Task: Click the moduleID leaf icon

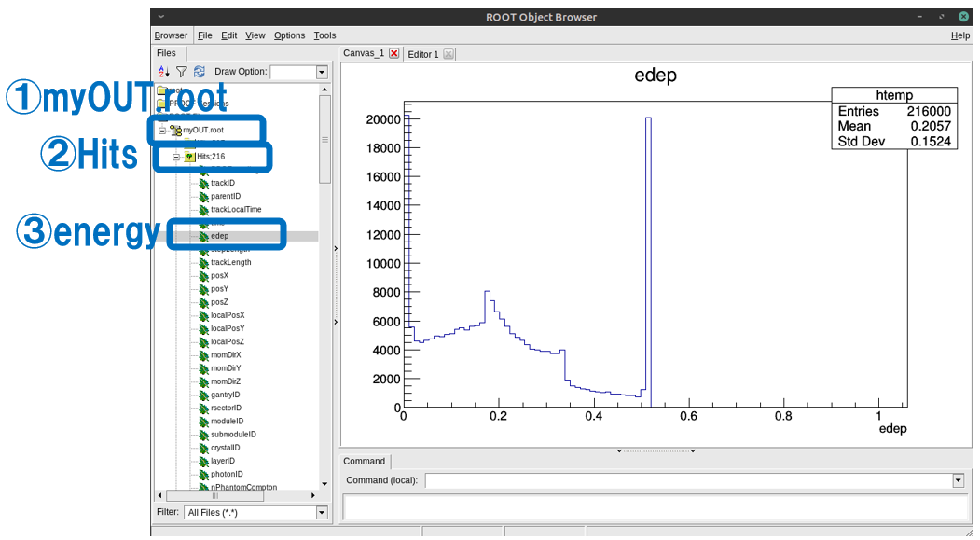Action: tap(204, 422)
